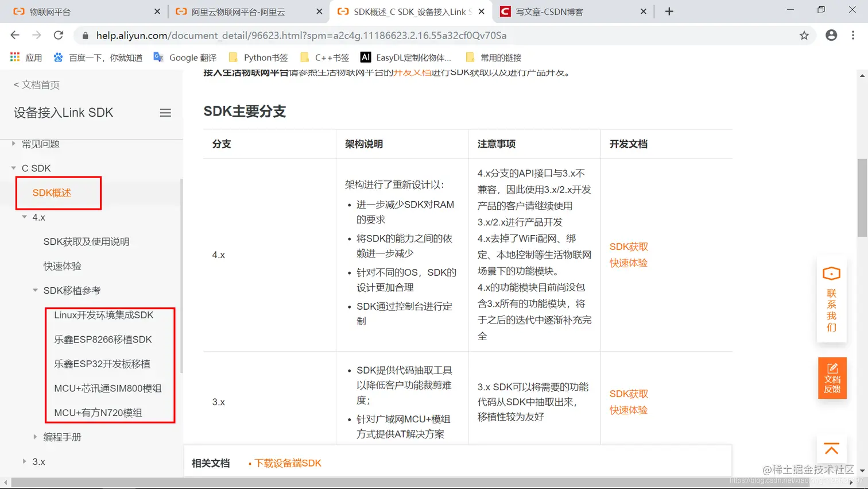868x489 pixels.
Task: Open the Python书签 bookmark folder
Action: click(x=258, y=57)
